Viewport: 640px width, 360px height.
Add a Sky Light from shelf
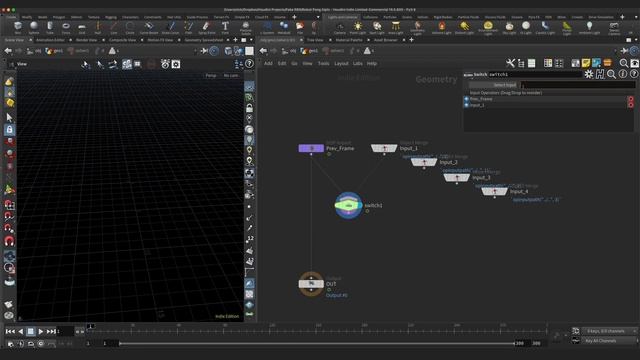coord(509,27)
